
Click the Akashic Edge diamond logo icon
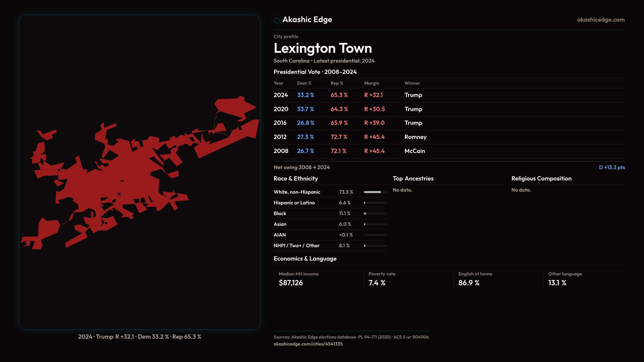coord(277,20)
